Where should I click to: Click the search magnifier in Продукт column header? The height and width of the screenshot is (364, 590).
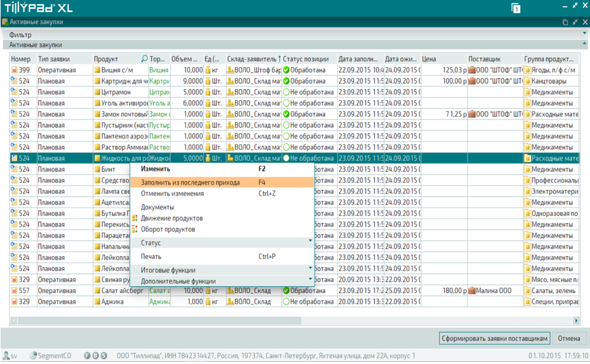145,59
